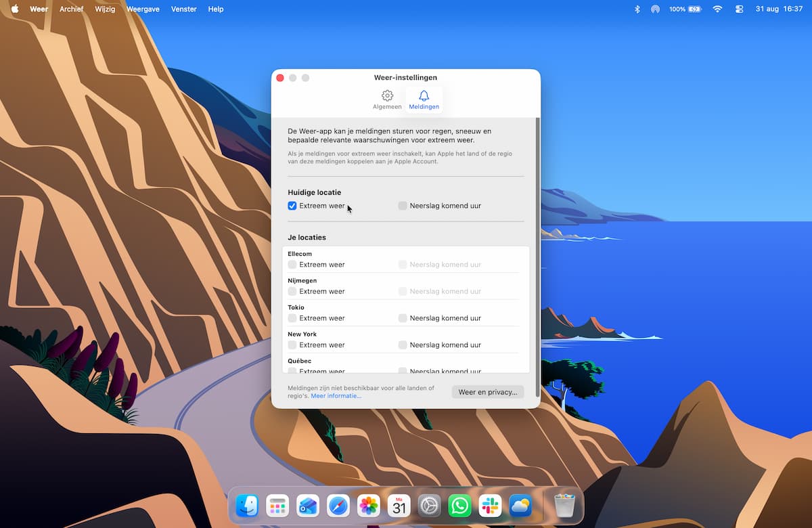Open Slack from the Dock
This screenshot has width=812, height=528.
coord(490,506)
